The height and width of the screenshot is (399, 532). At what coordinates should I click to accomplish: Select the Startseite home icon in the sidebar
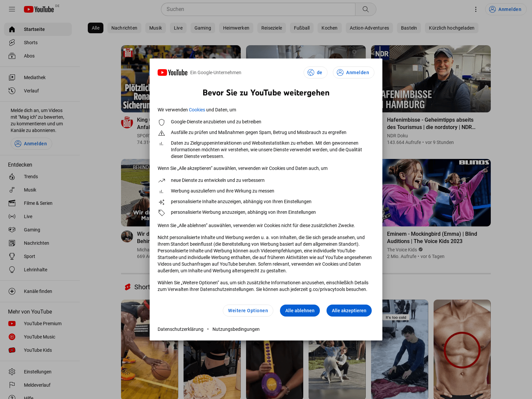pyautogui.click(x=12, y=29)
